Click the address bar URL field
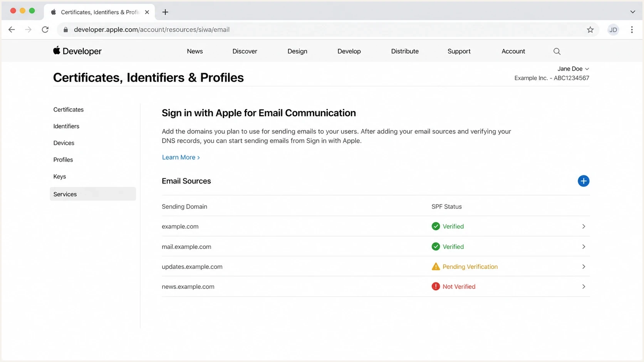The image size is (644, 362). [x=327, y=30]
